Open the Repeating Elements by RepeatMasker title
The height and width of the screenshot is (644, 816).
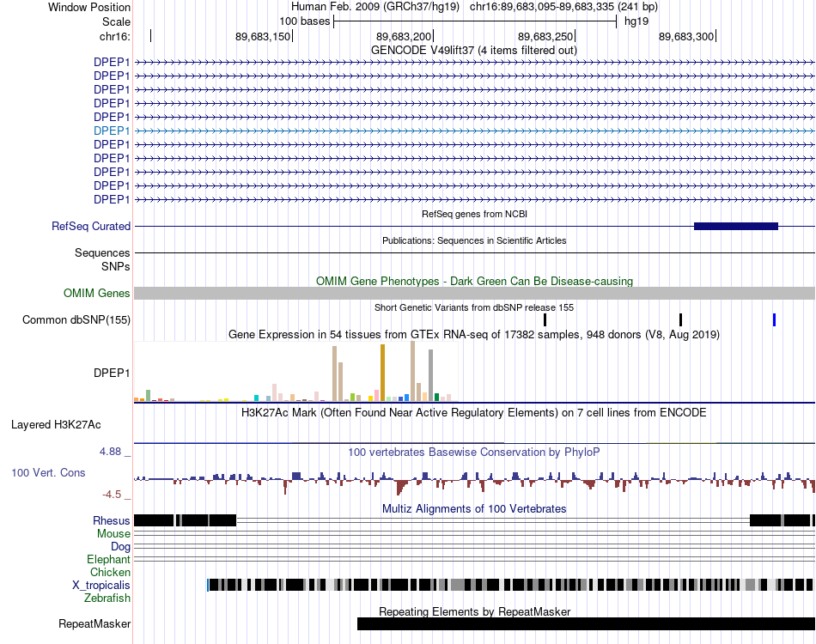[x=475, y=611]
